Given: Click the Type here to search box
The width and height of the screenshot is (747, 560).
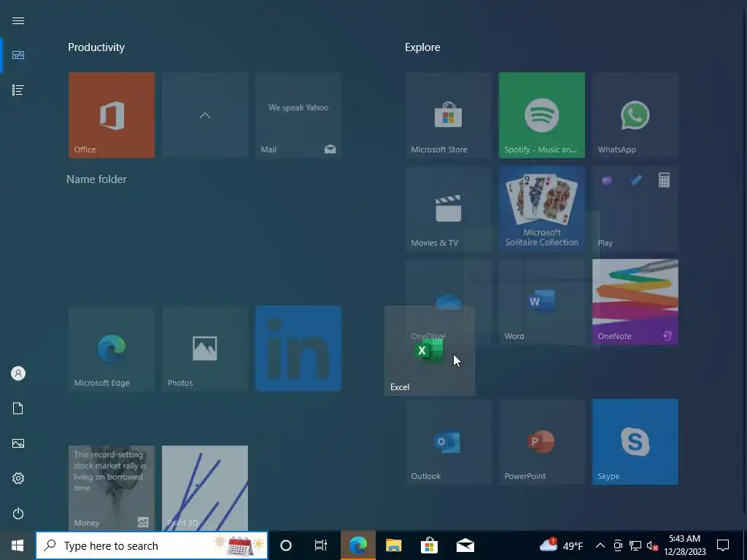Looking at the screenshot, I should [152, 545].
